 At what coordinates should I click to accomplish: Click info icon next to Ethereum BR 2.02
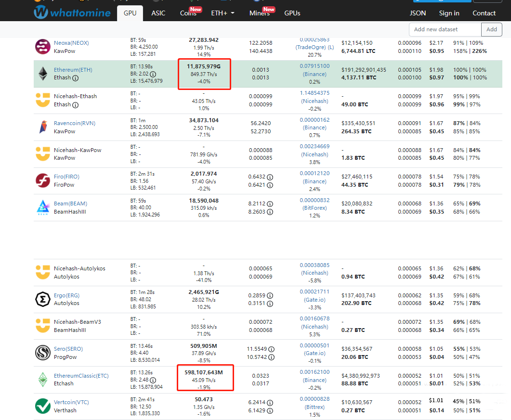153,74
